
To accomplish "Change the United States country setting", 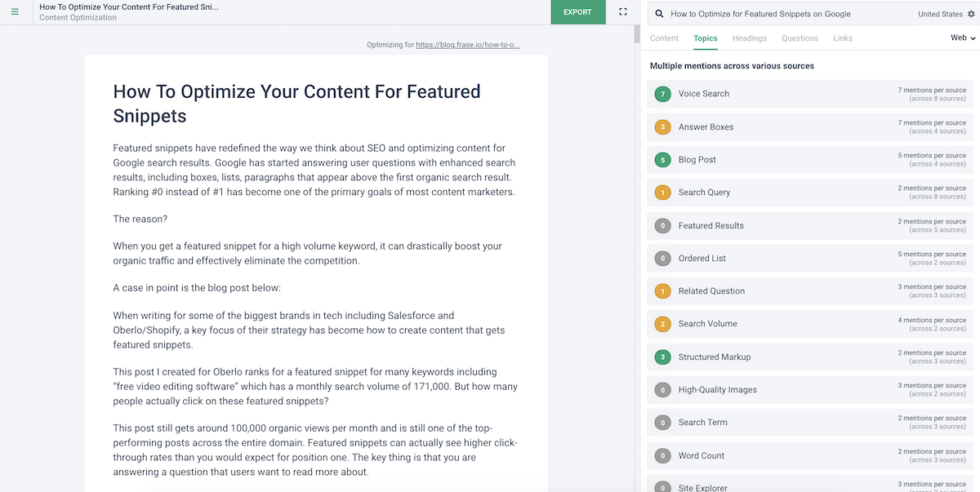I will 940,14.
